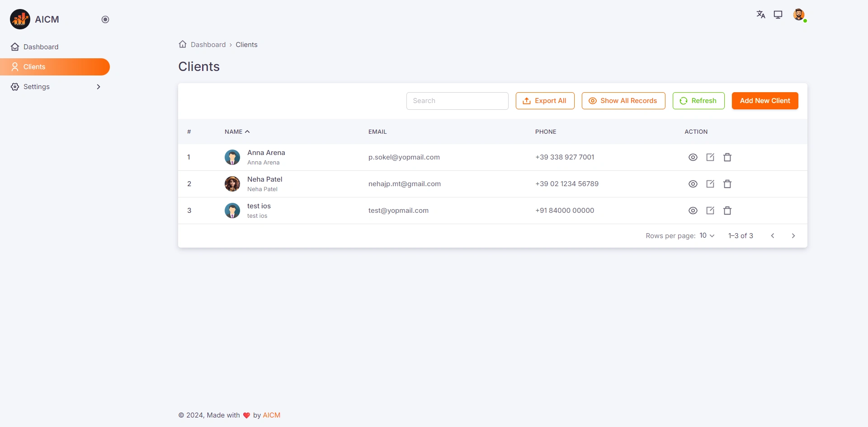
Task: View Neha Patel's record eye icon
Action: (693, 184)
